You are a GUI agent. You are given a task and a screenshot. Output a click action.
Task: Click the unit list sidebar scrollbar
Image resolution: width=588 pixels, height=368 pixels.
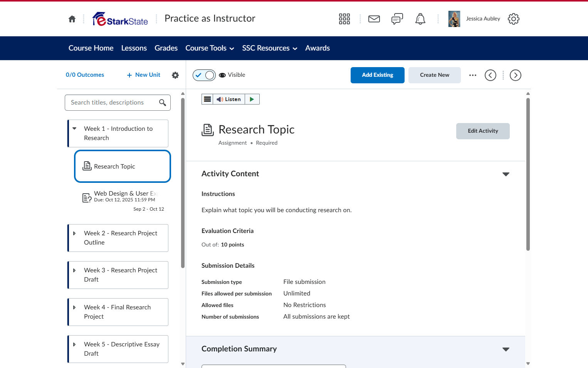183,183
